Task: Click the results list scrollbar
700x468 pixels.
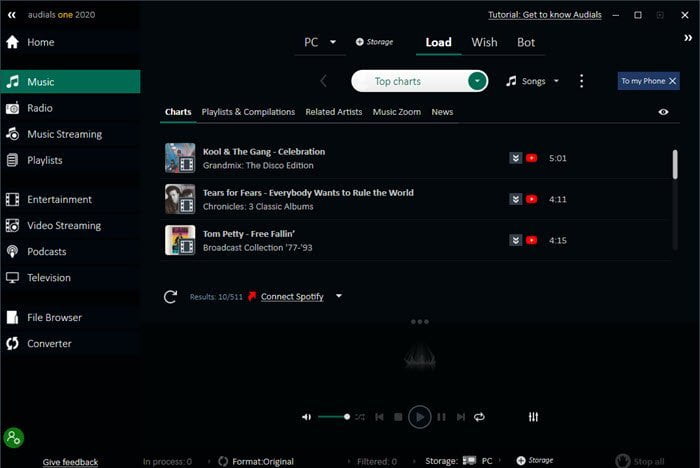Action: 675,164
